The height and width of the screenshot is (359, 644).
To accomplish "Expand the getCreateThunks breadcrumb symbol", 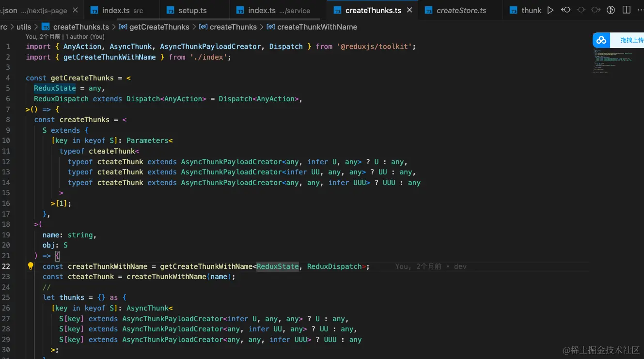I will 155,27.
